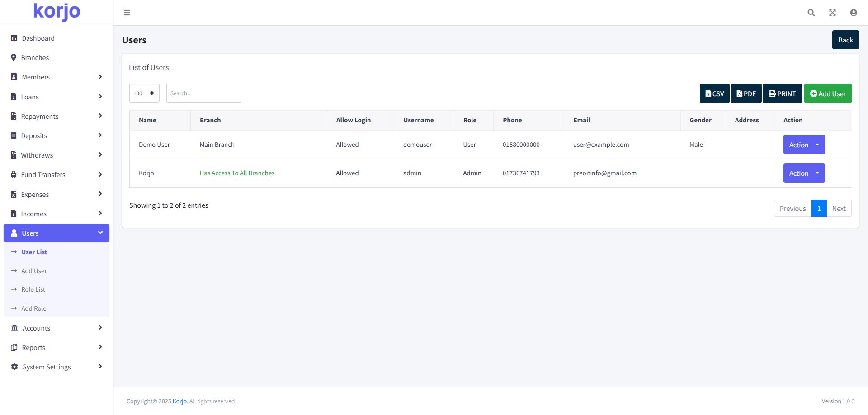
Task: Click the hamburger sidebar toggle icon
Action: (127, 13)
